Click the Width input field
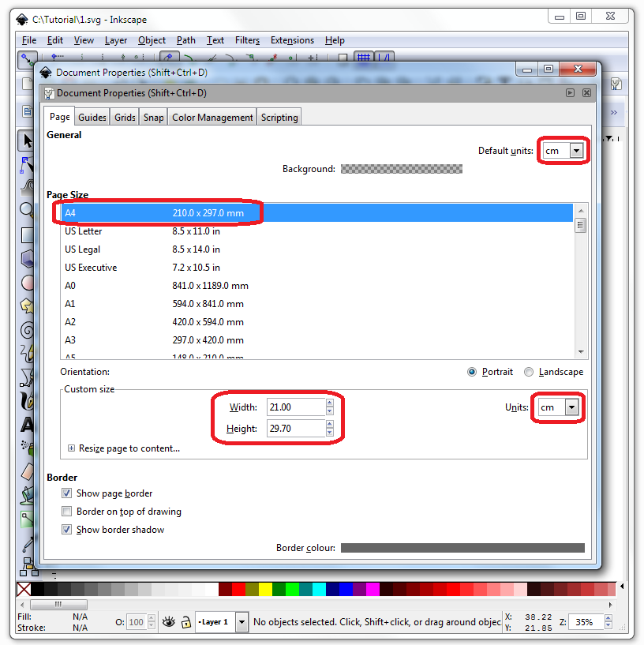The height and width of the screenshot is (645, 644). coord(296,407)
